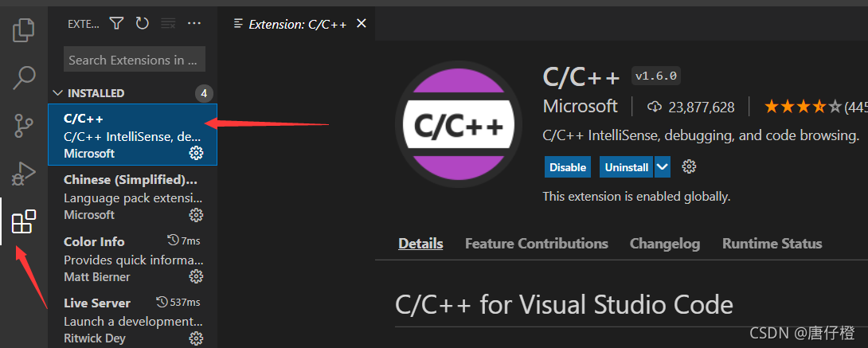This screenshot has height=348, width=868.
Task: Open the Runtime Status tab
Action: [772, 244]
